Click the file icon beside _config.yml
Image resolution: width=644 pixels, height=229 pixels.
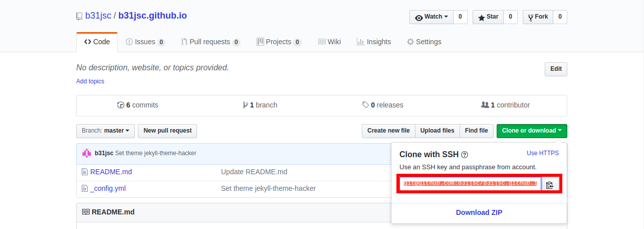[84, 188]
